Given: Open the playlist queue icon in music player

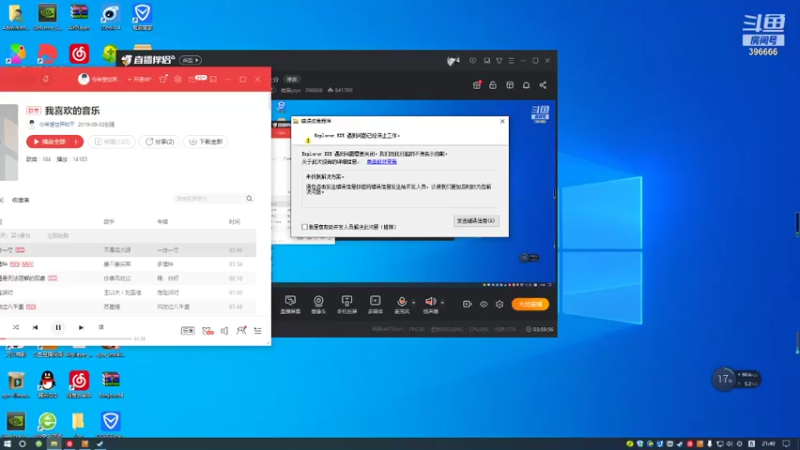Looking at the screenshot, I should 258,331.
